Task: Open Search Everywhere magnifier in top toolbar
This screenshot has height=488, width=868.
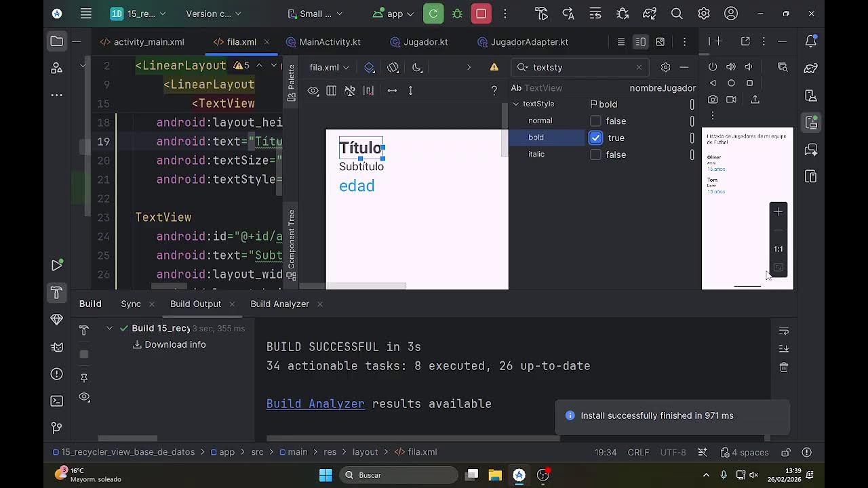Action: coord(677,14)
